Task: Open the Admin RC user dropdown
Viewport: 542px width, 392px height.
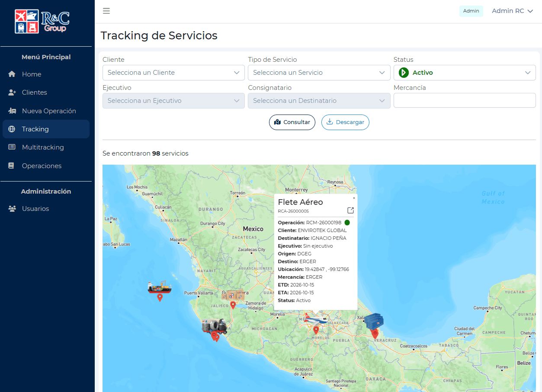Action: [x=513, y=11]
